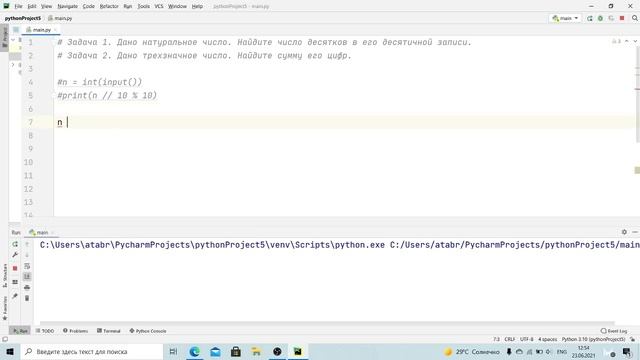640x360 pixels.
Task: Click the Run console horizontal scrollbar
Action: [x=327, y=323]
